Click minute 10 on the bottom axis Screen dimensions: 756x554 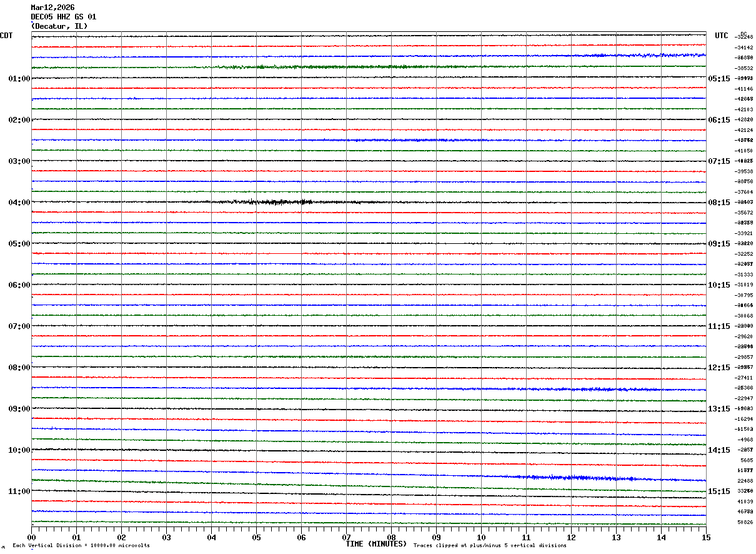481,537
